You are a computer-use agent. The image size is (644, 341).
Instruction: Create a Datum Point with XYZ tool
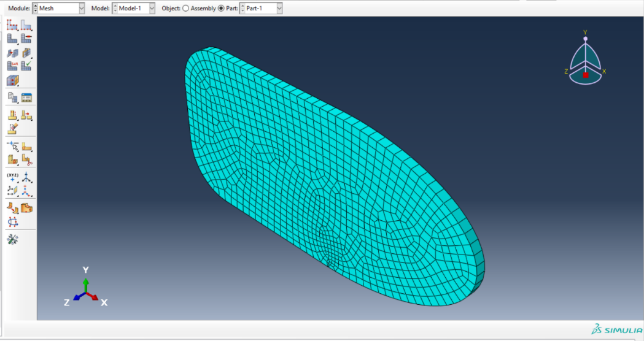12,177
